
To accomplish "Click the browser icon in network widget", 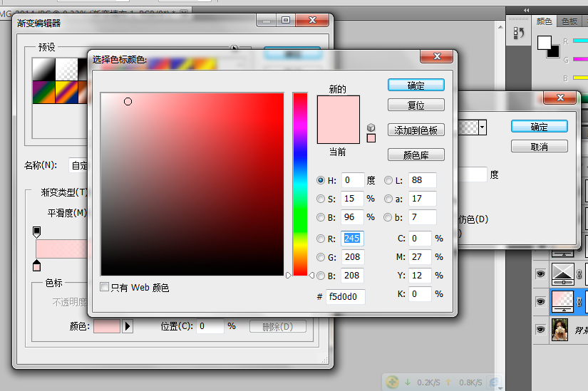I will pyautogui.click(x=494, y=382).
